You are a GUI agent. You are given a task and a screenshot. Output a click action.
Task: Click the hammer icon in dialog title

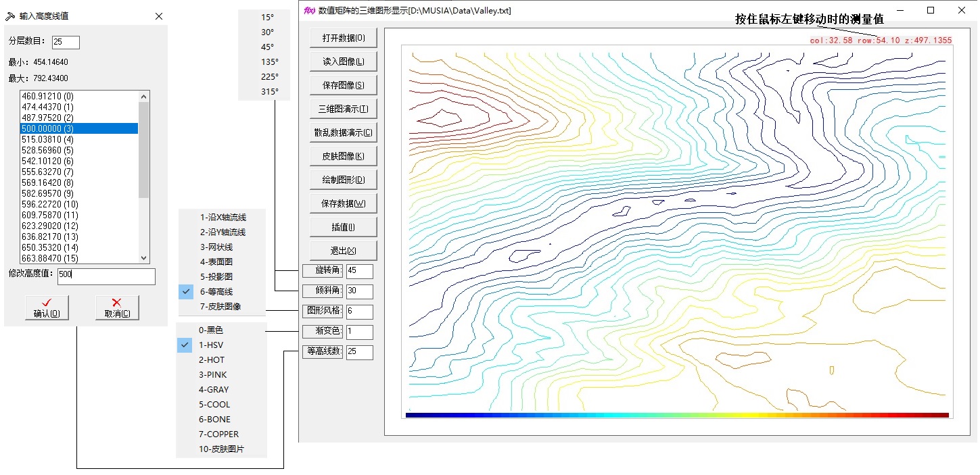point(10,16)
